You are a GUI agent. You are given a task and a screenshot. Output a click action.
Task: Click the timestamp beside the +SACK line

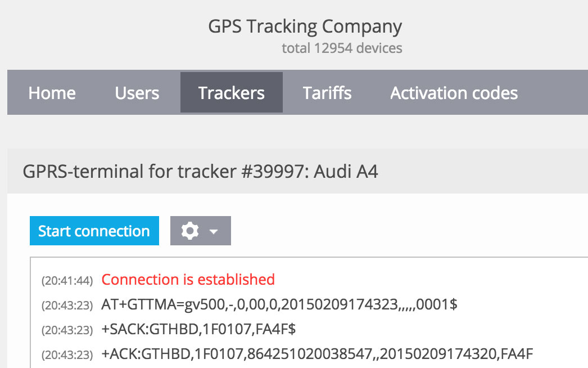click(67, 330)
